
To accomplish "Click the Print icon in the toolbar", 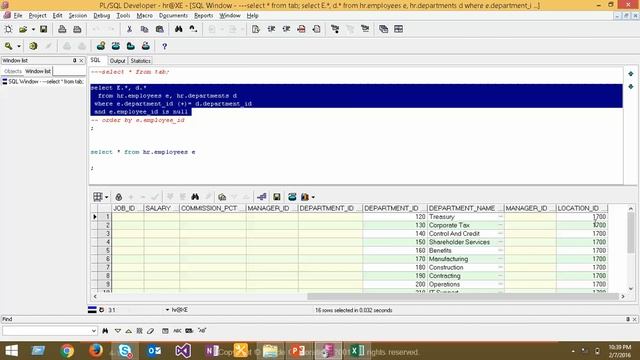I will click(62, 29).
